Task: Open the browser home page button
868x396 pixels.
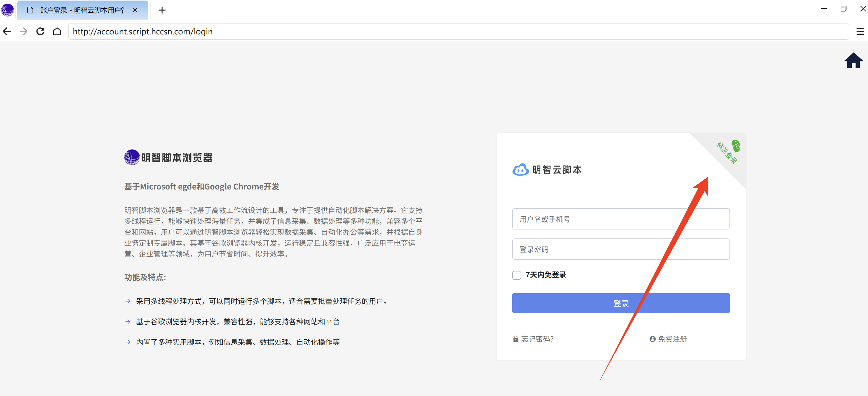Action: pos(57,32)
